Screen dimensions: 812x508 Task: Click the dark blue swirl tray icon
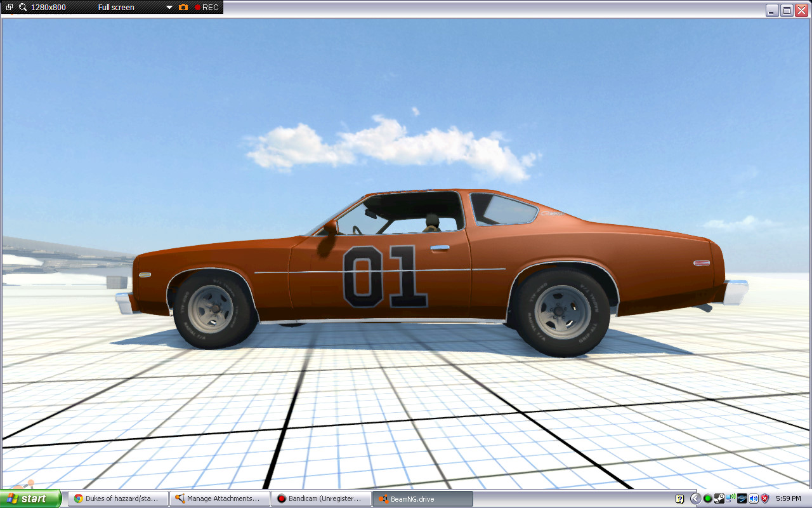tap(742, 498)
